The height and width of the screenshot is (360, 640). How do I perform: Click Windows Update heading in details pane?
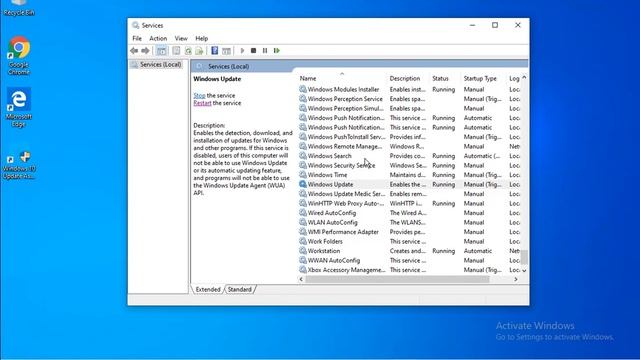217,79
